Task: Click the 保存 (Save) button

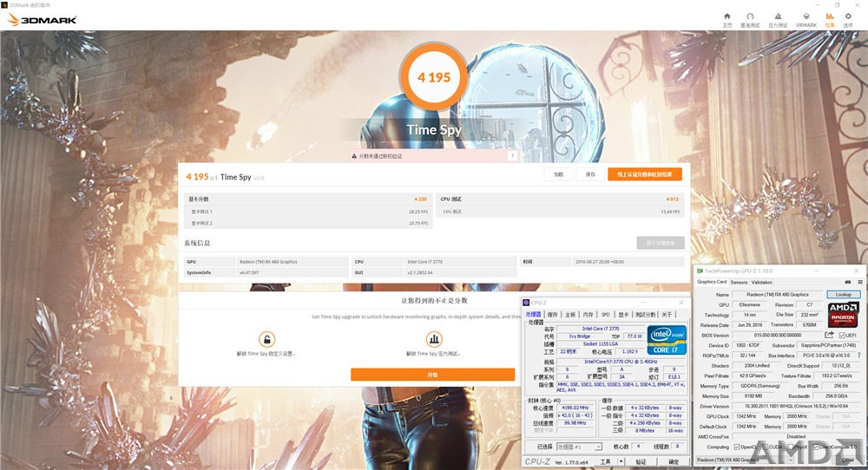Action: pos(590,174)
